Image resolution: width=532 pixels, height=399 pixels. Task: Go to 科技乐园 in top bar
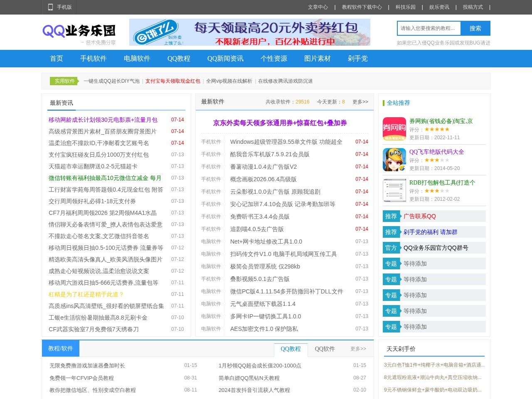click(x=406, y=7)
